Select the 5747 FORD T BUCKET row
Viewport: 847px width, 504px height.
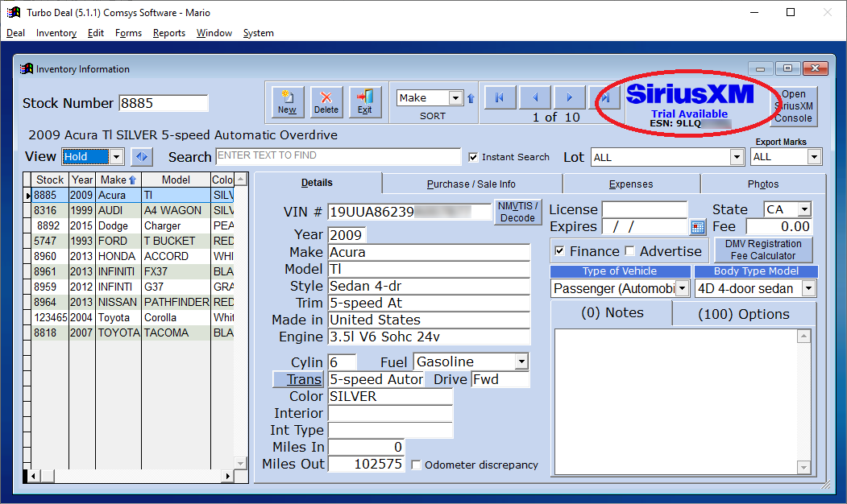tap(133, 242)
